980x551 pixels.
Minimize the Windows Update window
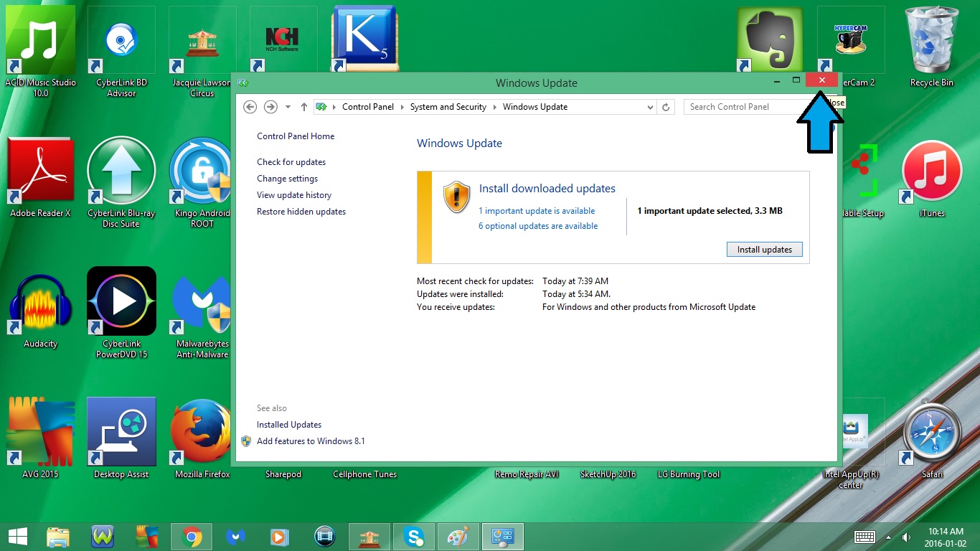777,82
